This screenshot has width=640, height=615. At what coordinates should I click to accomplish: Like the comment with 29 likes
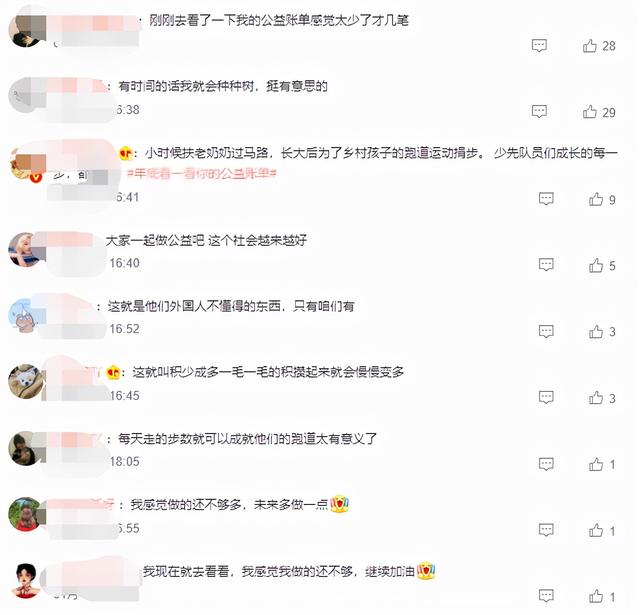point(590,112)
